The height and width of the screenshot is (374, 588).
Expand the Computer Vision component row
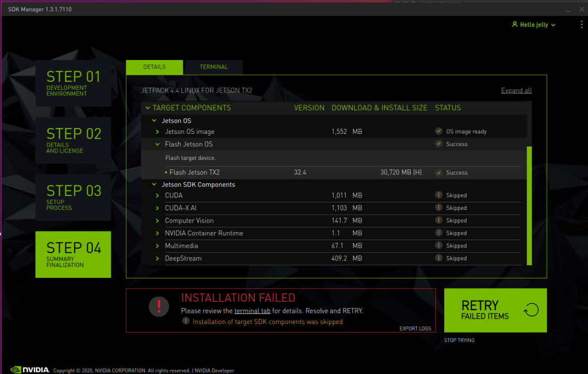pyautogui.click(x=158, y=221)
